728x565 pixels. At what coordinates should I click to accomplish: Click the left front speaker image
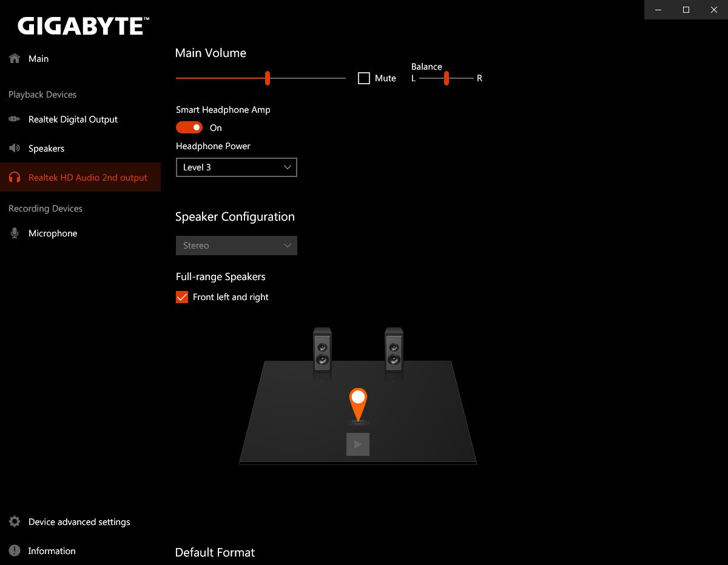322,350
